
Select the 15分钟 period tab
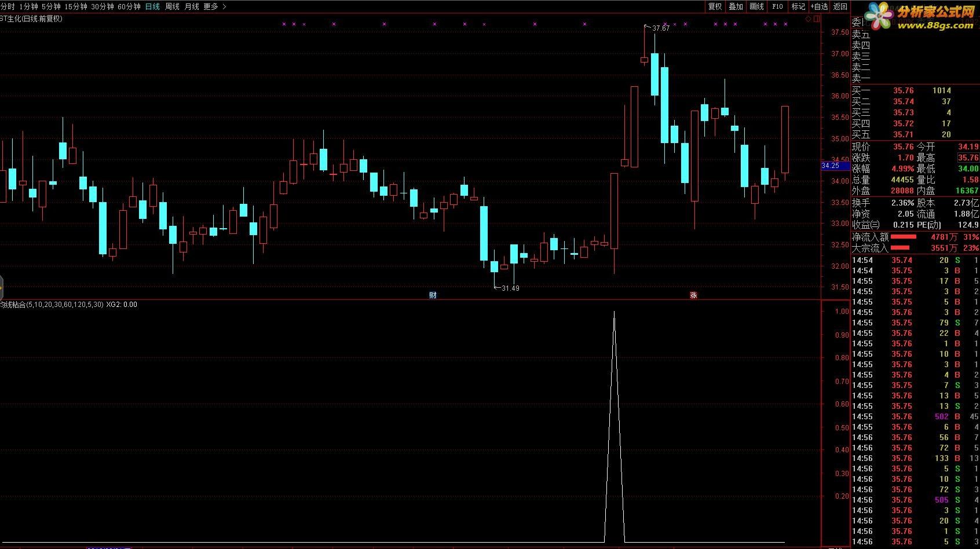point(75,6)
